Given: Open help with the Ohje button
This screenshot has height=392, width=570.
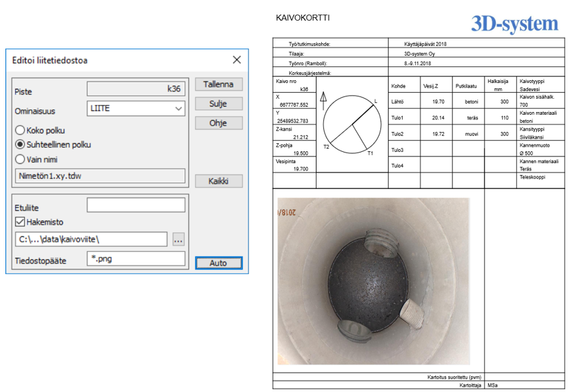Looking at the screenshot, I should pyautogui.click(x=218, y=123).
